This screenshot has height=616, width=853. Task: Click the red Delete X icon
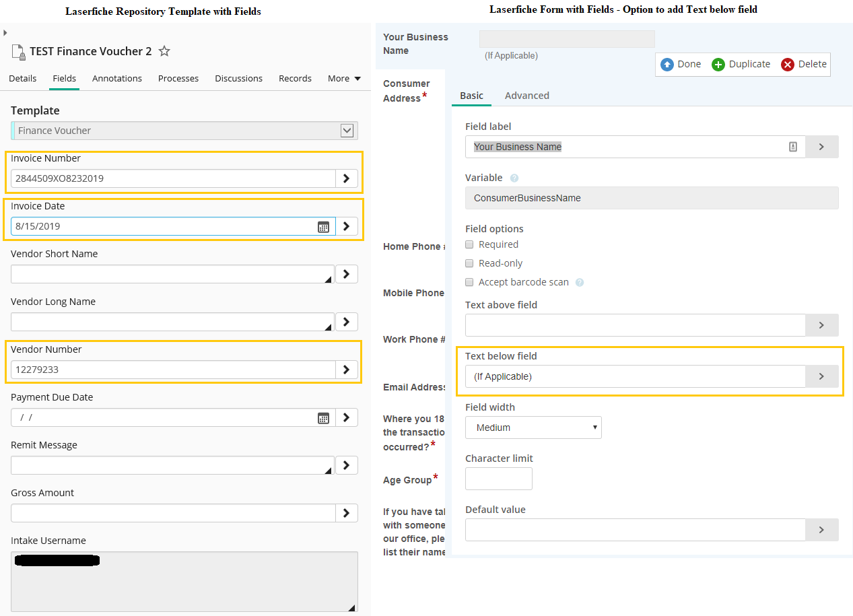(x=788, y=65)
